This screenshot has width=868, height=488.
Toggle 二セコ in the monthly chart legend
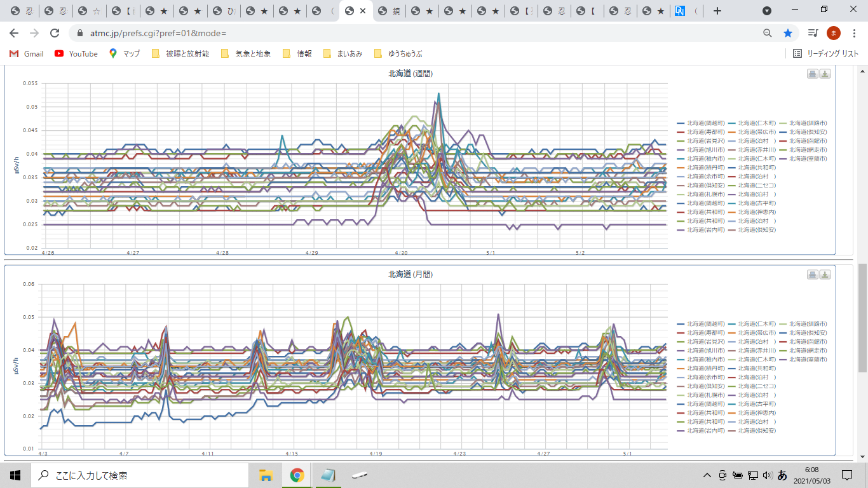click(x=752, y=386)
